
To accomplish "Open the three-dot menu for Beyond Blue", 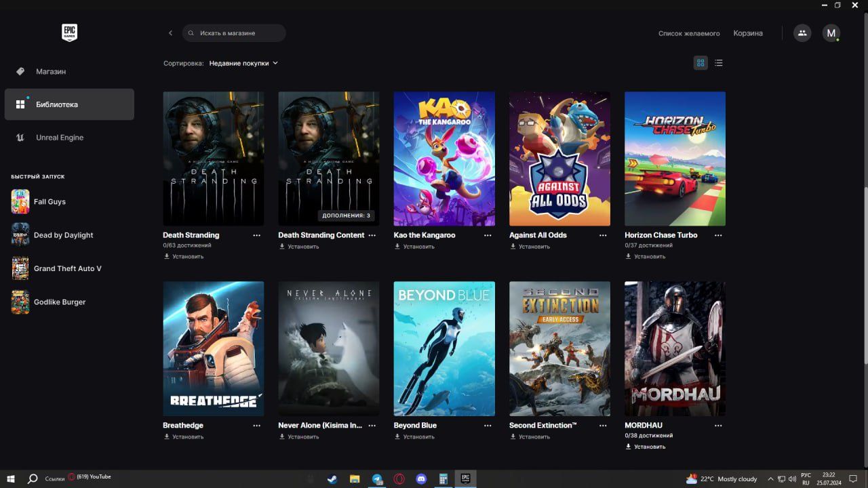I will (488, 426).
